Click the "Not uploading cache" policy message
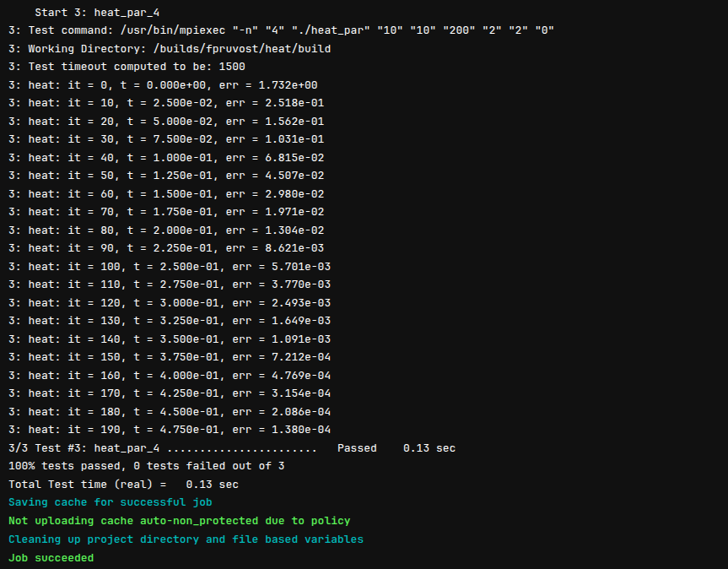This screenshot has height=569, width=728. point(179,521)
